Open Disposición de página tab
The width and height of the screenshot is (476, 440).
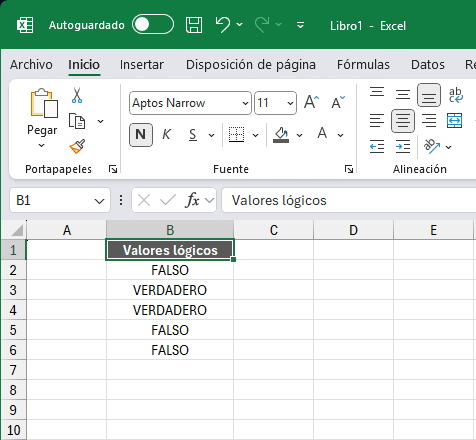(x=251, y=64)
